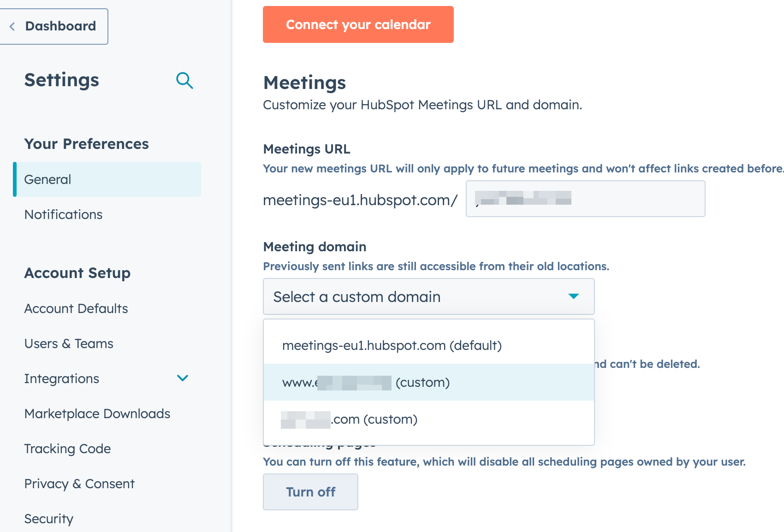The width and height of the screenshot is (784, 532).
Task: Go to Notifications settings
Action: coord(63,214)
